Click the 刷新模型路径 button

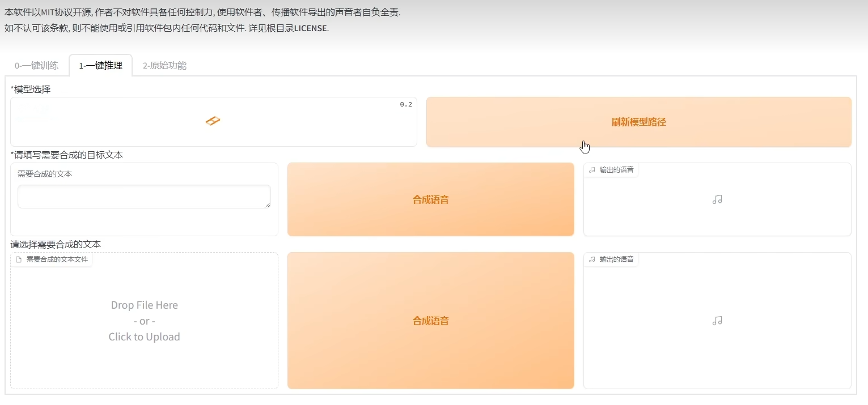click(638, 122)
